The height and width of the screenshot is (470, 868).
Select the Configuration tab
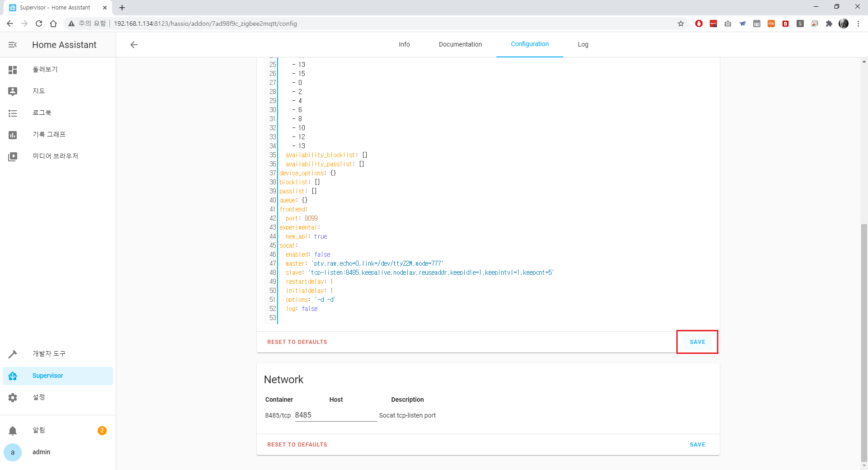tap(530, 44)
